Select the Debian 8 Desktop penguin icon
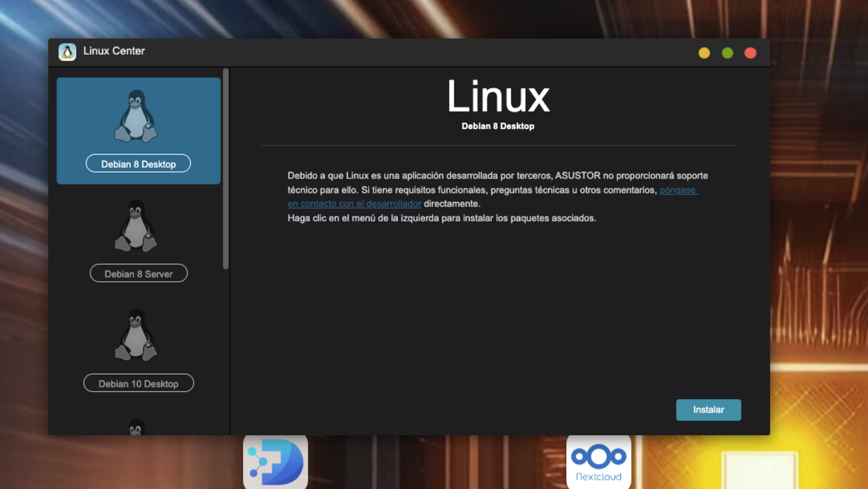868x489 pixels. (136, 116)
